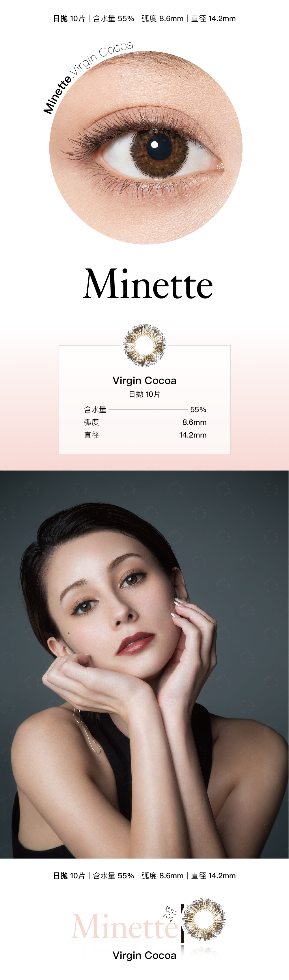Viewport: 289px width, 980px height.
Task: Click the lower 弧度 8.6mm spec text
Action: pos(162,875)
